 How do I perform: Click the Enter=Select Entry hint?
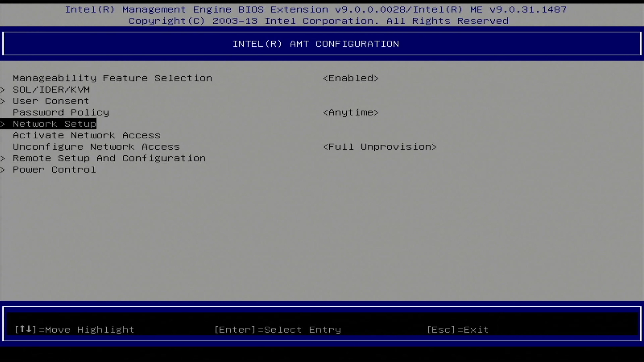pyautogui.click(x=278, y=330)
